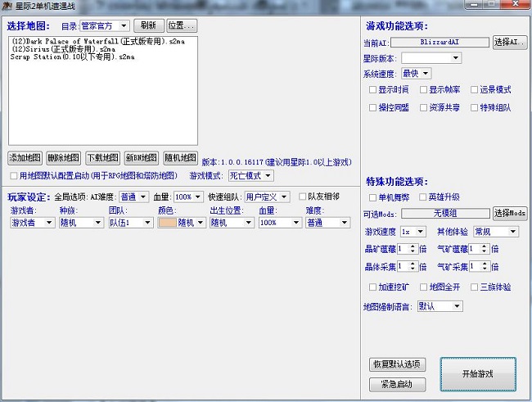Enable the 显示时间 checkbox

372,89
